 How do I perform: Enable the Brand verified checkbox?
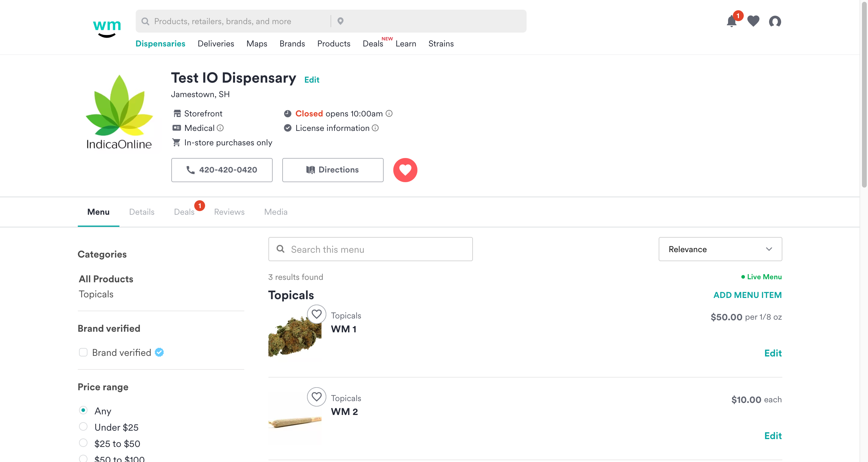83,352
